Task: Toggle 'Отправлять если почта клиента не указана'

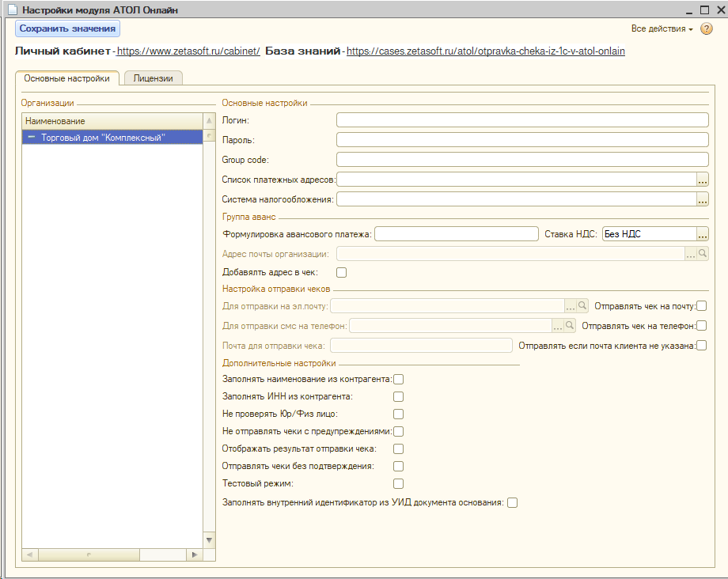Action: [x=702, y=345]
